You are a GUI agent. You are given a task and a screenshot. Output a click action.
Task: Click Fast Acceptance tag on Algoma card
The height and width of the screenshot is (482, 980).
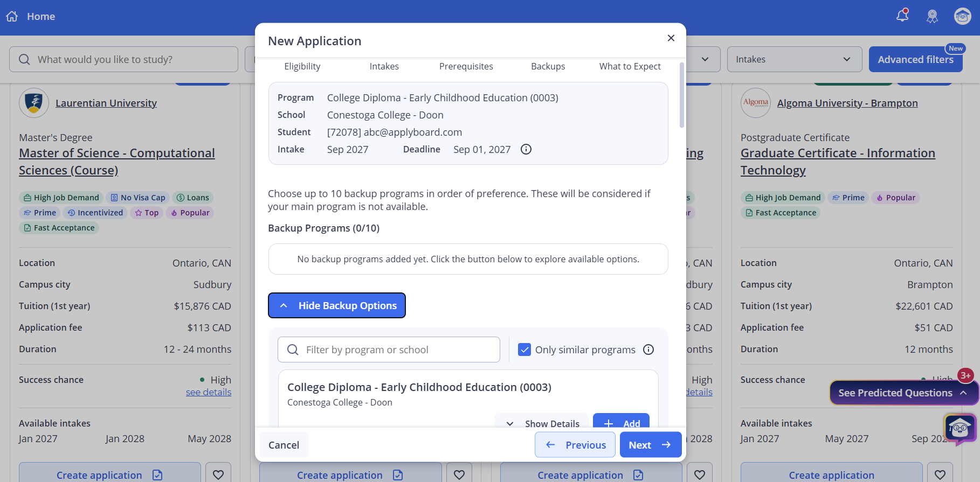click(781, 213)
